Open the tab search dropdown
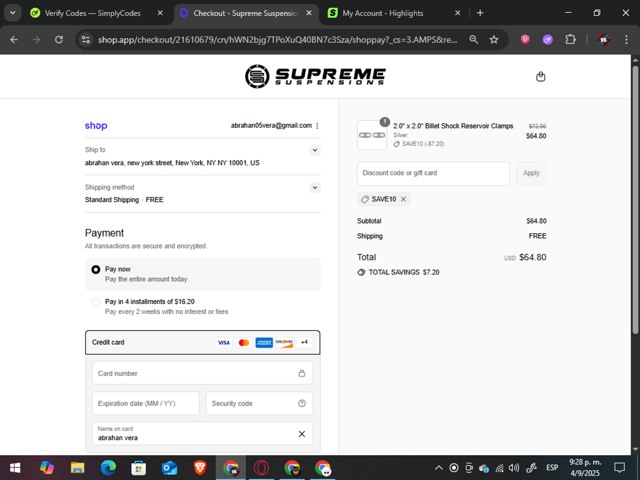The image size is (640, 480). [13, 13]
